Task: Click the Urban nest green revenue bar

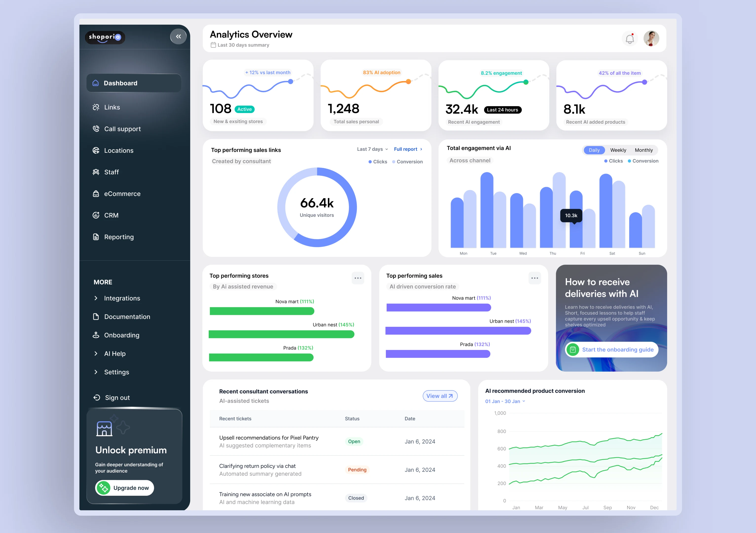Action: (x=282, y=335)
